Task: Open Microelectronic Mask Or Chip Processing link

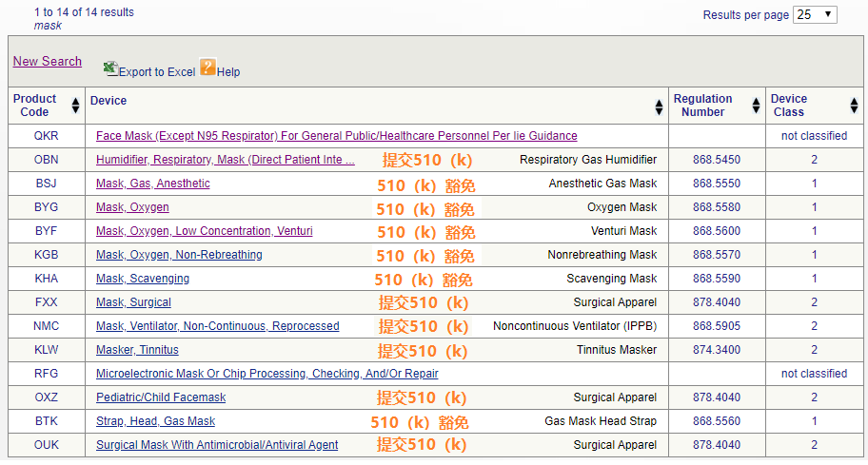Action: [266, 374]
